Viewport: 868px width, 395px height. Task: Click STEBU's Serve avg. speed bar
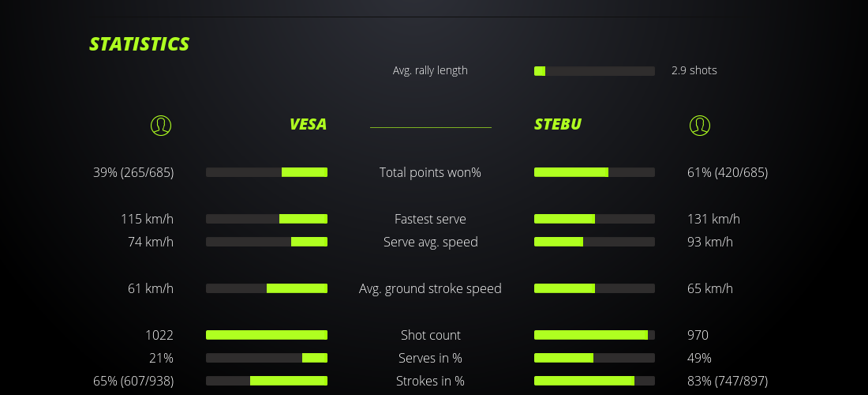coord(594,242)
